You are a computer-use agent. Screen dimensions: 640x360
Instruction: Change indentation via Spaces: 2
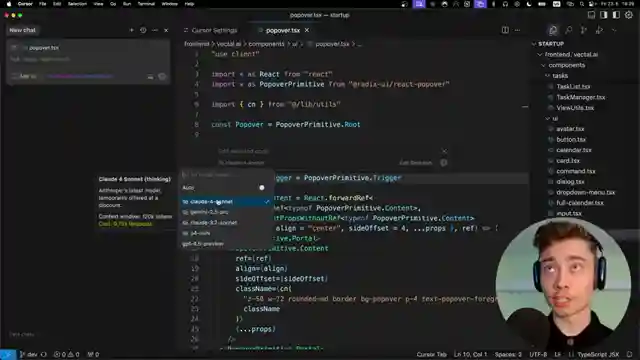508,354
